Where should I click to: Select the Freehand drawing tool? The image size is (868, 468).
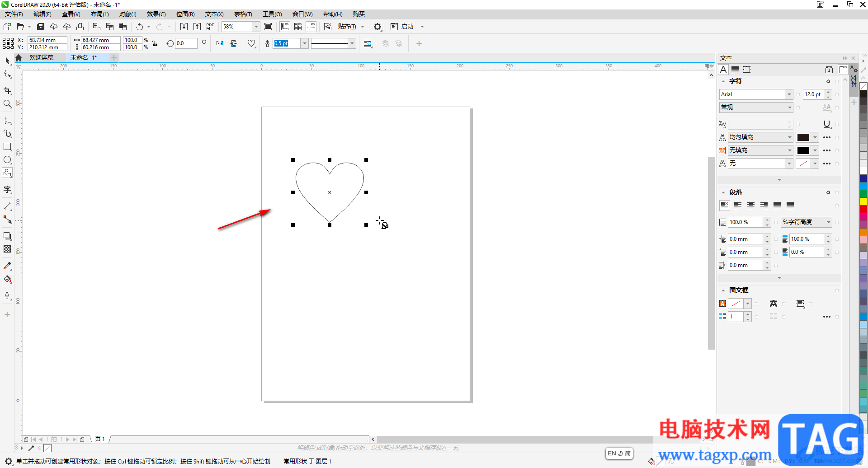point(7,121)
